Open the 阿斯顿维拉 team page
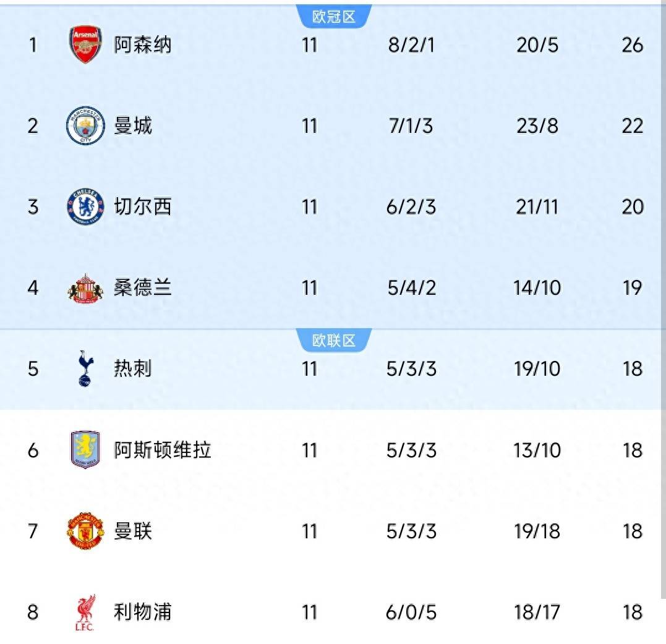 tap(163, 450)
